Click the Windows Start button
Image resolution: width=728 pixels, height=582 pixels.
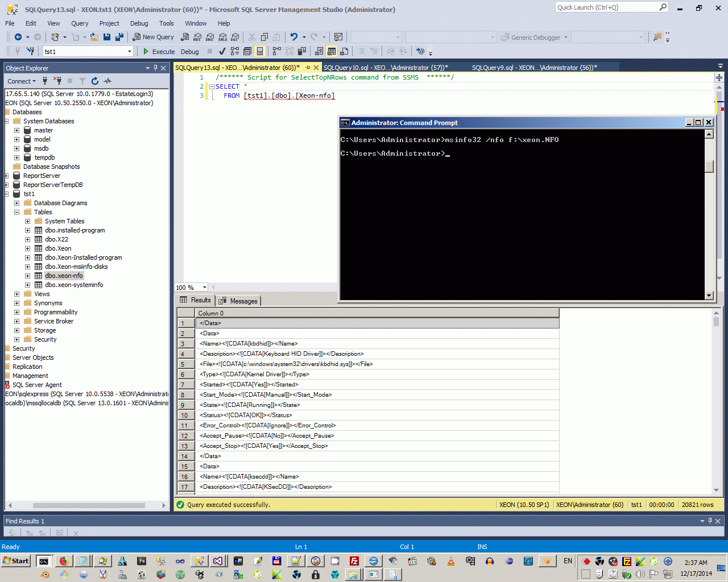pyautogui.click(x=16, y=561)
